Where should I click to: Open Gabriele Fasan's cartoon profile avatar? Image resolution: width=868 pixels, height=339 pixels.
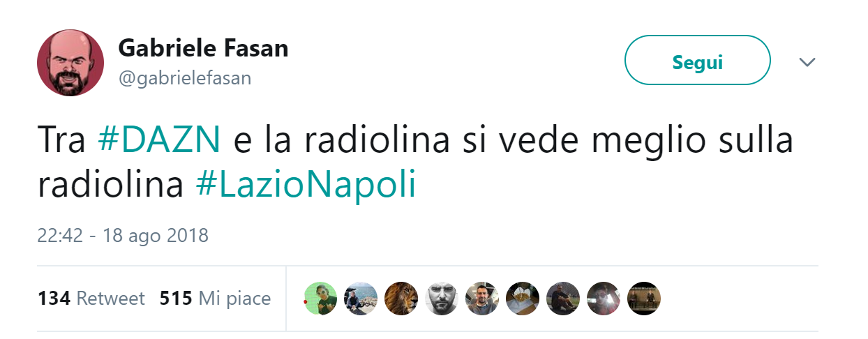coord(70,63)
